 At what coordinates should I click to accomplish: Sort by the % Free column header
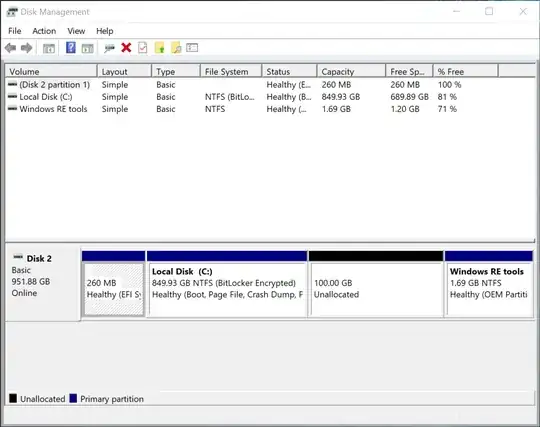466,71
